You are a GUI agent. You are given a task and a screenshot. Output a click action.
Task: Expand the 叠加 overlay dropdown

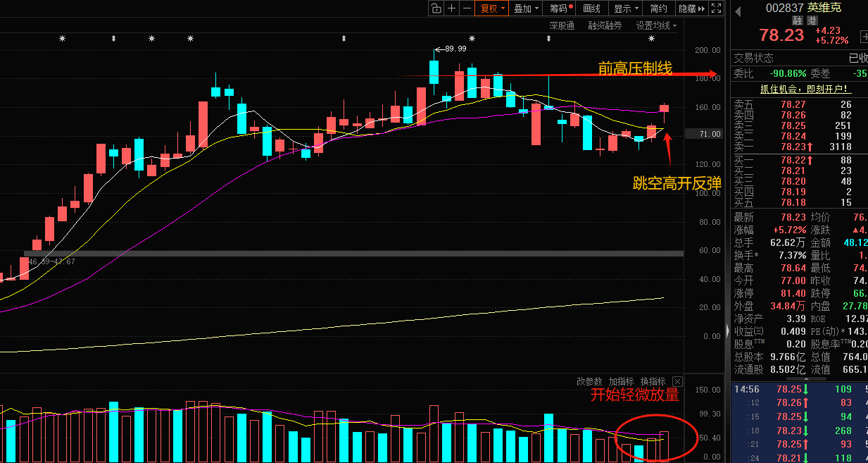[x=526, y=8]
